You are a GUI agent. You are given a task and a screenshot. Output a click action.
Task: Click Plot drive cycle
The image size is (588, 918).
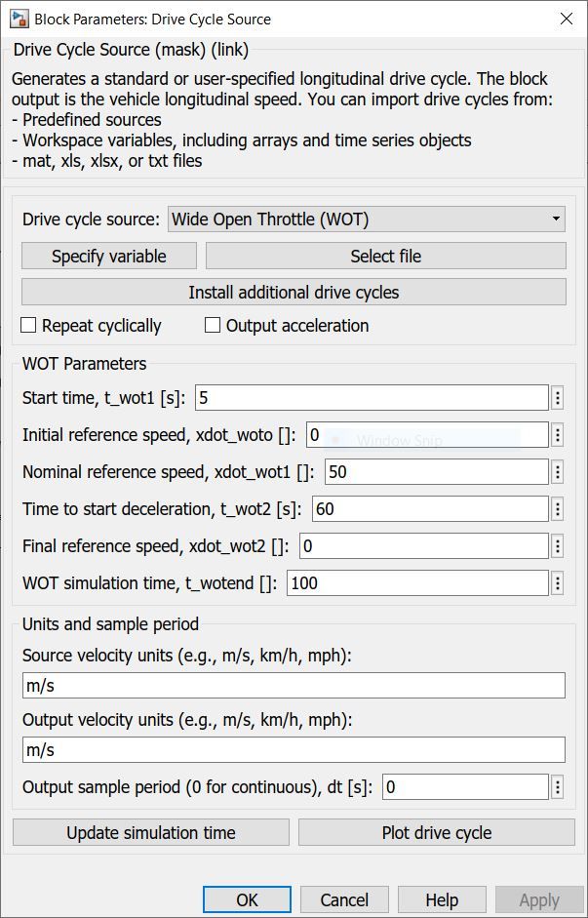436,832
